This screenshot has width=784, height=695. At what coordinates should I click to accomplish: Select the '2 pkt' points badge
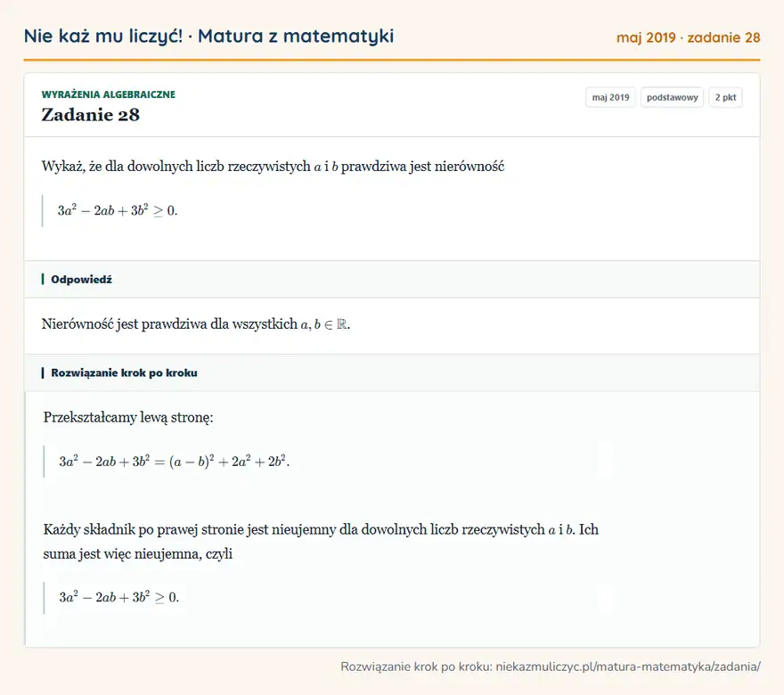click(x=725, y=97)
